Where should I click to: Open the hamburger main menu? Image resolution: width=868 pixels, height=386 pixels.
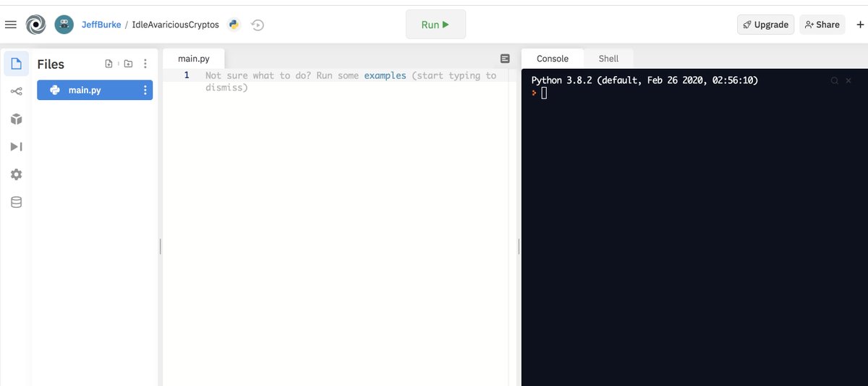(x=10, y=25)
